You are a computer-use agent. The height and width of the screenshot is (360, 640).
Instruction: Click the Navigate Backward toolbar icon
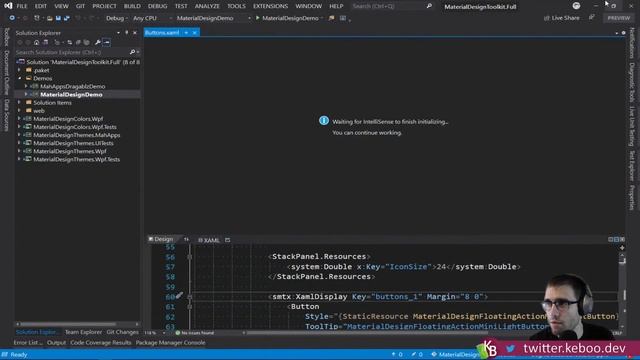(x=12, y=18)
